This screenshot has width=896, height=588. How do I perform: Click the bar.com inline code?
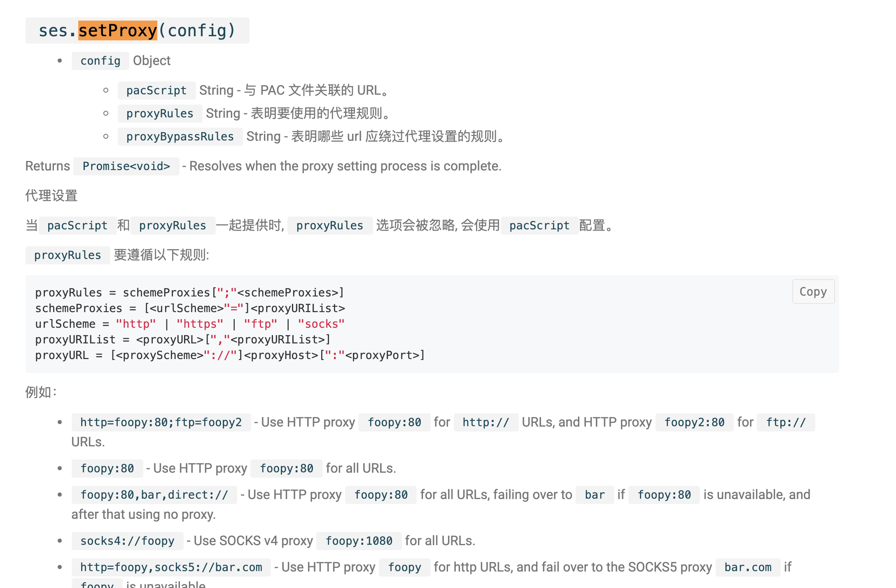coord(747,567)
